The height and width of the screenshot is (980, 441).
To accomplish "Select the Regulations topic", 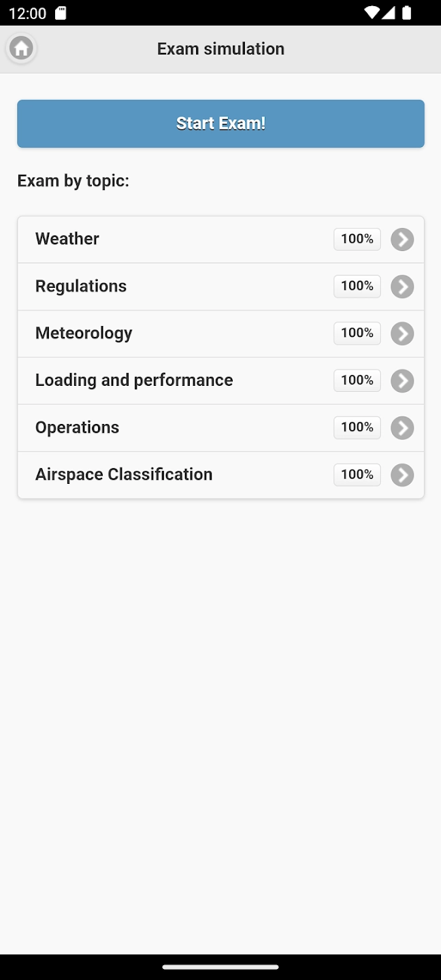I will point(81,286).
